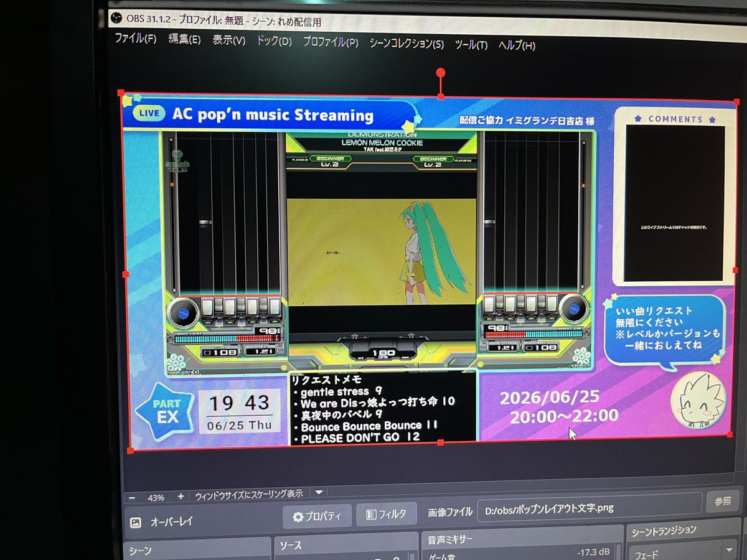Click the シーン dock header
The width and height of the screenshot is (747, 560).
[x=197, y=551]
